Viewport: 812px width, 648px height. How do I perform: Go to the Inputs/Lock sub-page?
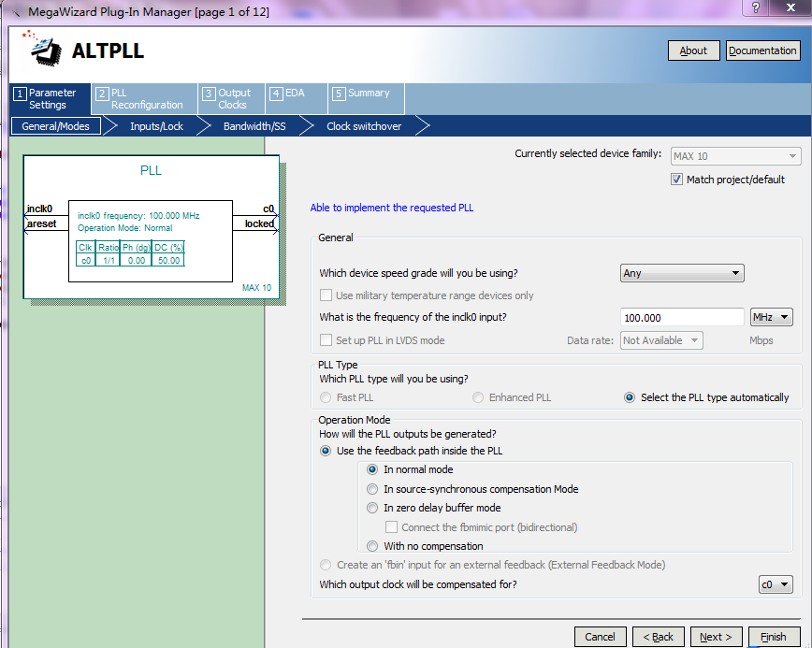156,126
